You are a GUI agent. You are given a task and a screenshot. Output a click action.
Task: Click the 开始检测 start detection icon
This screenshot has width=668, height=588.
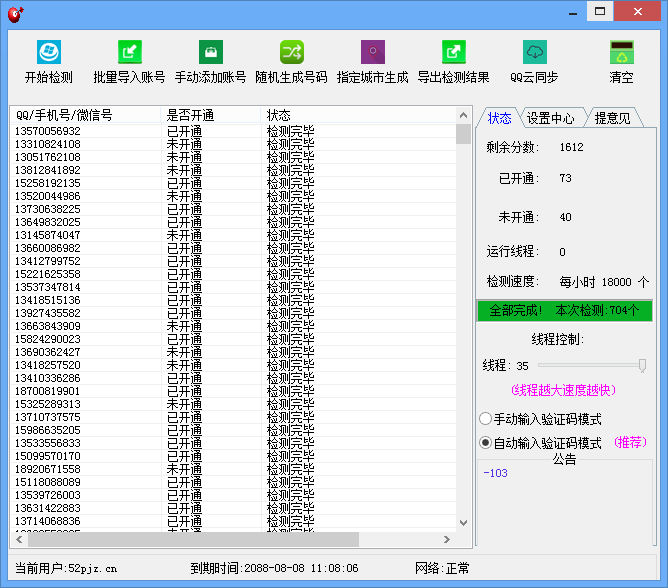pos(48,53)
